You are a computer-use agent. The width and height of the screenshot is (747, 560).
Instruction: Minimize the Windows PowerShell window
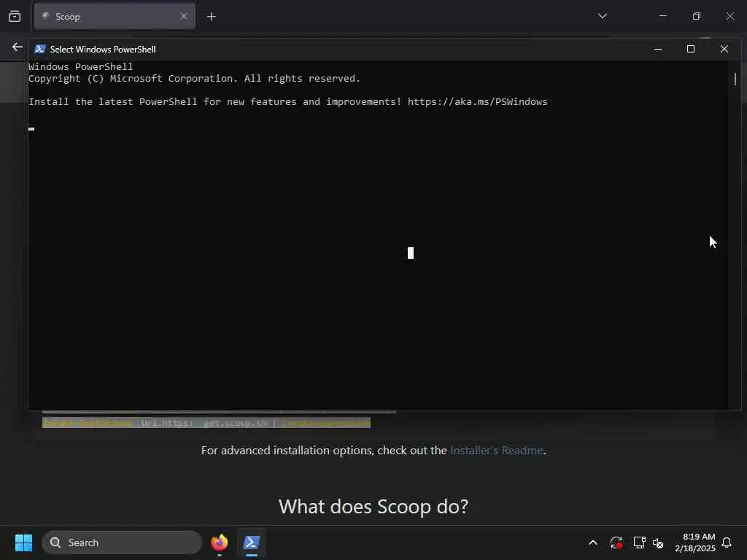click(x=658, y=49)
